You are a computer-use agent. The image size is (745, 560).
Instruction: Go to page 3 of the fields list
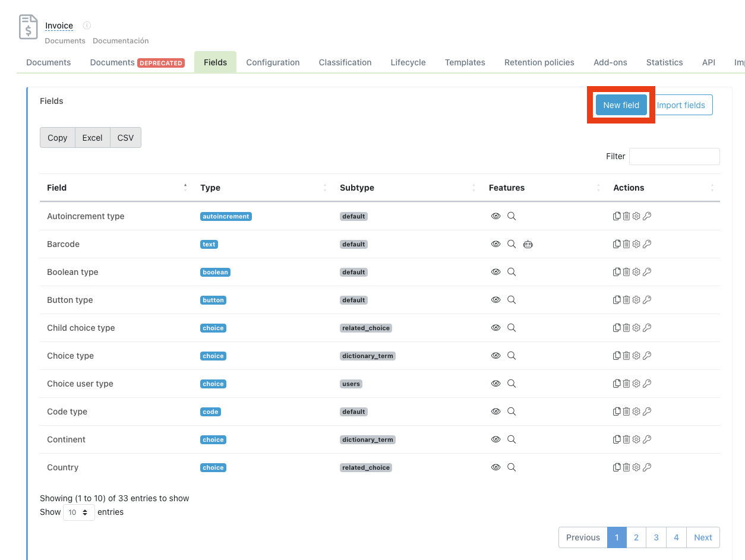coord(656,537)
